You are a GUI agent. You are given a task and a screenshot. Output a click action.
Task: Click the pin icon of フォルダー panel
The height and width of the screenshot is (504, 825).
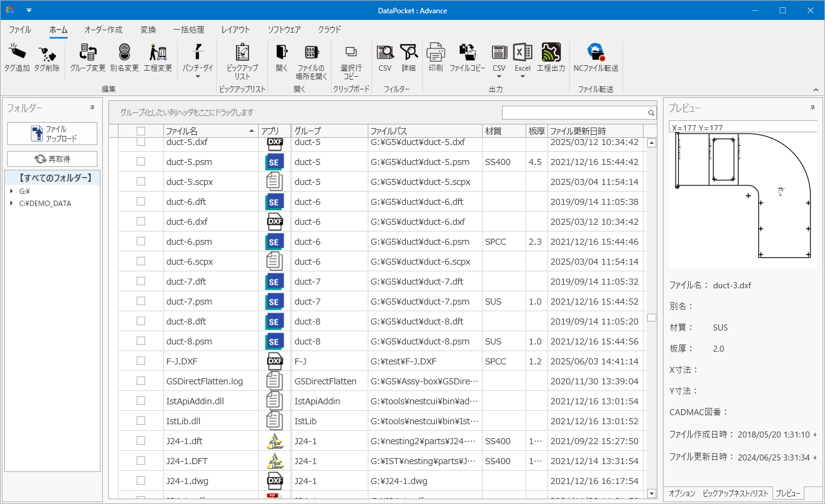click(93, 108)
